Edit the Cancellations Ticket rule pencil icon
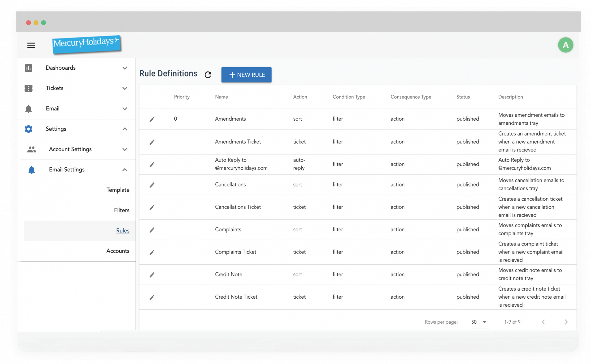 coord(152,207)
